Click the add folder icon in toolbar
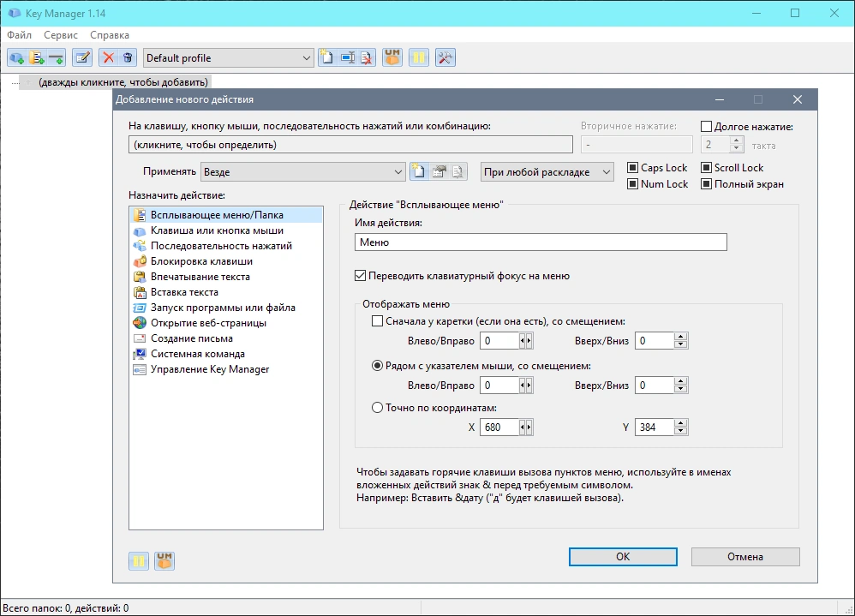 [37, 57]
